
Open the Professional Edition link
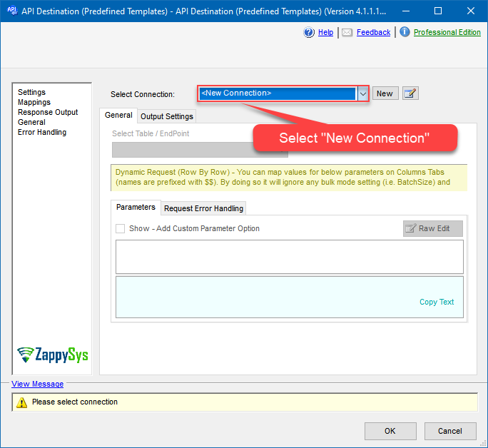tap(447, 32)
